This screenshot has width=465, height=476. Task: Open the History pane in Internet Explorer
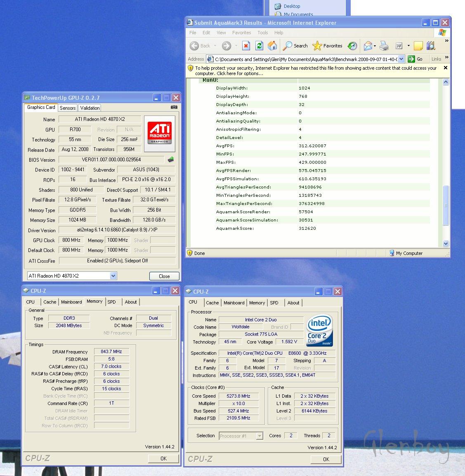point(352,46)
